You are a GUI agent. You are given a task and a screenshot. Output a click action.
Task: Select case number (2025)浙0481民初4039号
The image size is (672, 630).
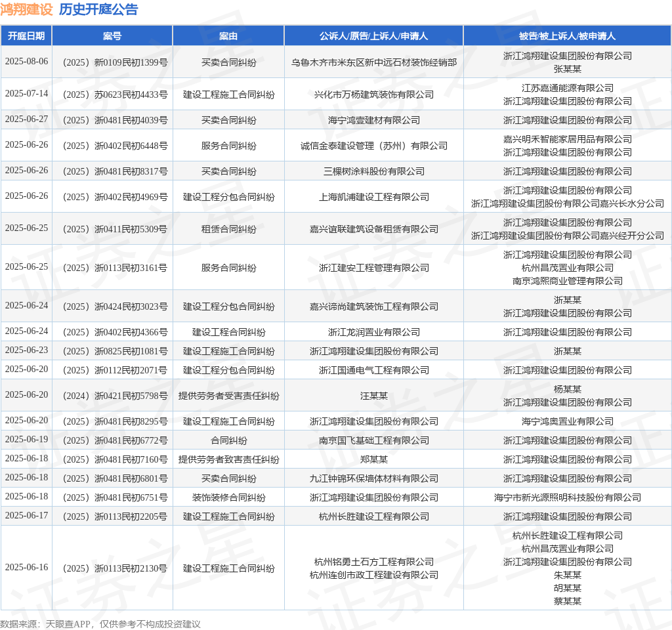(x=115, y=120)
